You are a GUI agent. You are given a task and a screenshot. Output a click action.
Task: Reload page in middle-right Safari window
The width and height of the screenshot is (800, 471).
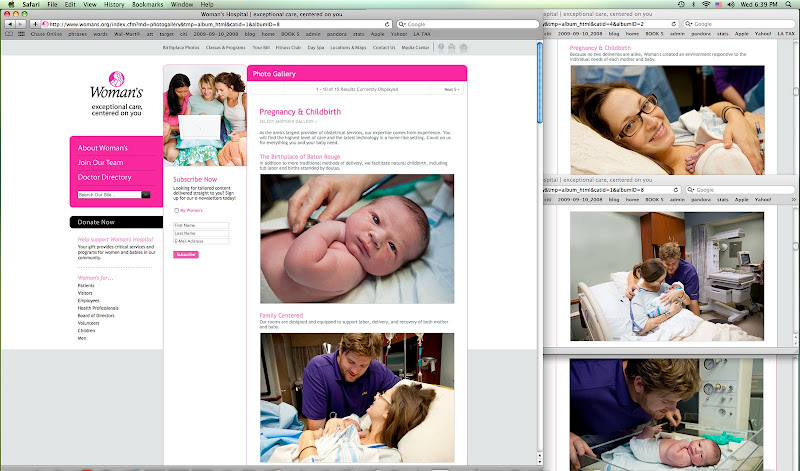point(676,190)
